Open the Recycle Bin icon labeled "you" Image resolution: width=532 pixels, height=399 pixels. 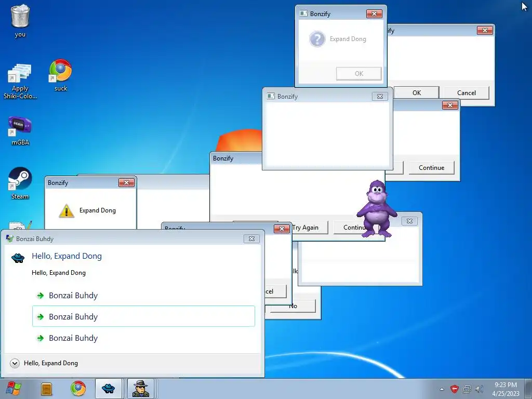[x=20, y=20]
